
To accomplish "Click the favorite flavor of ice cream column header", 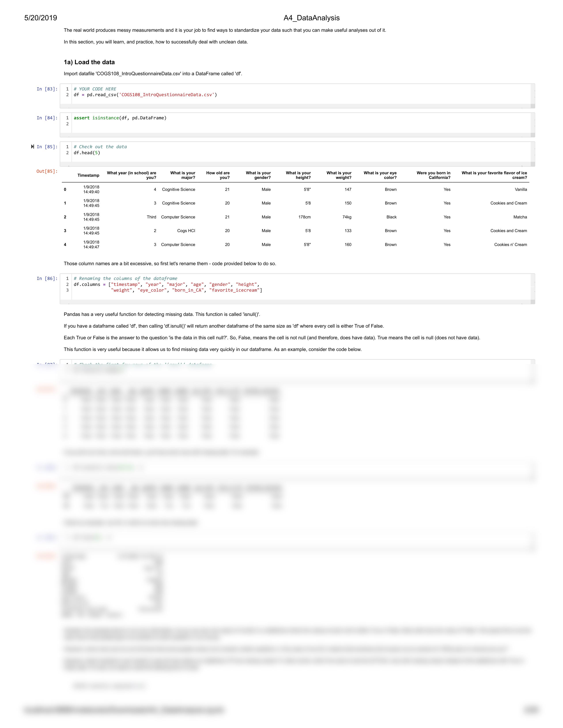I will tap(494, 175).
